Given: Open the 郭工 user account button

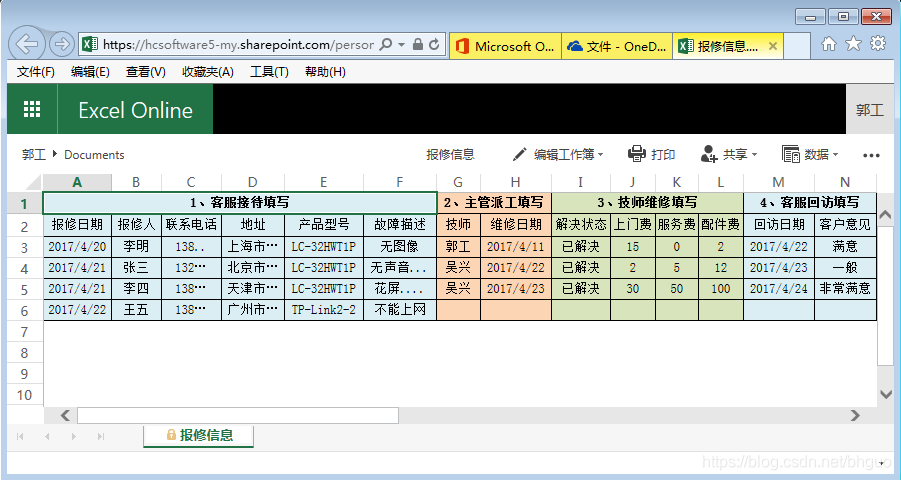Looking at the screenshot, I should pyautogui.click(x=870, y=109).
